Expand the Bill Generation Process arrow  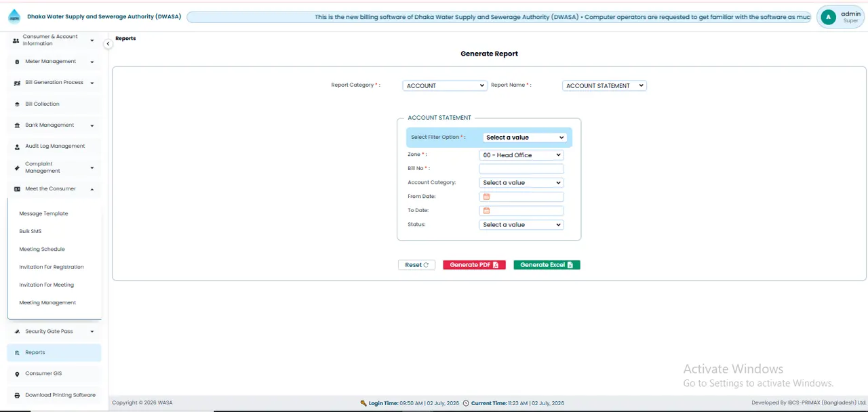coord(92,83)
